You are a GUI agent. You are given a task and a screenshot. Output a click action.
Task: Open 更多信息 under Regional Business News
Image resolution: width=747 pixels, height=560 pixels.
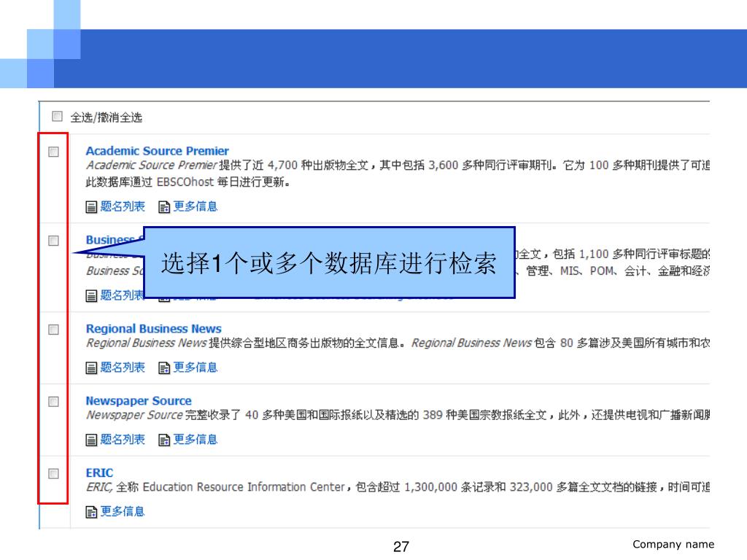(196, 367)
